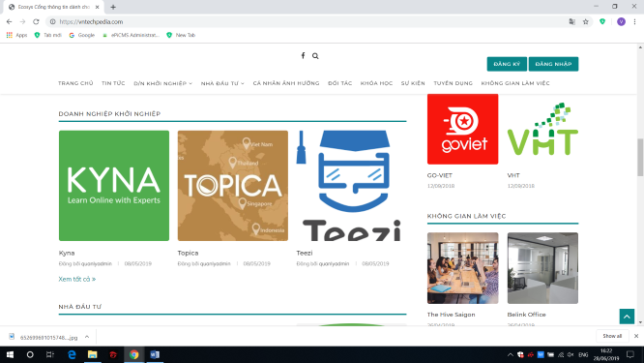Image resolution: width=644 pixels, height=363 pixels.
Task: Open Windows Start menu
Action: (10, 354)
